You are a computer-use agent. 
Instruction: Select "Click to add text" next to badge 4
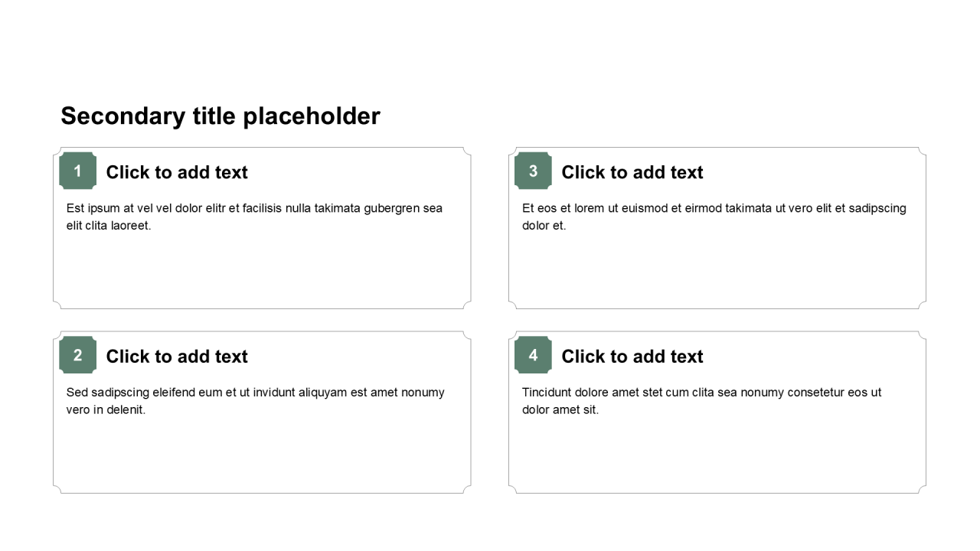point(632,357)
